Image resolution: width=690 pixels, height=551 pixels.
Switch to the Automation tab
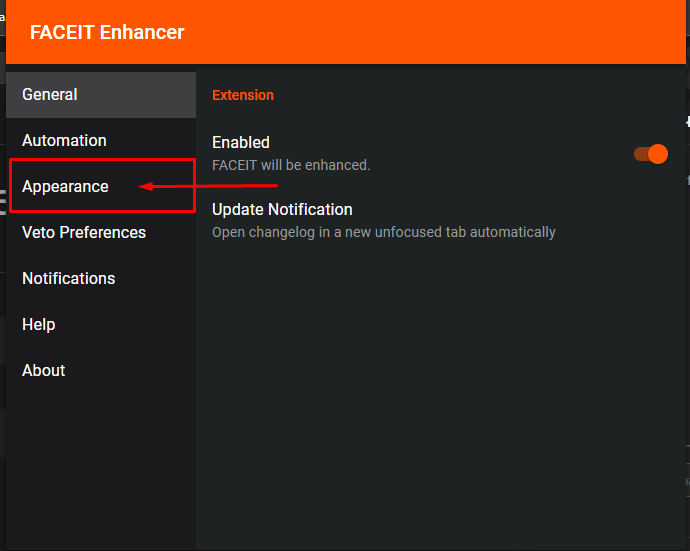pyautogui.click(x=101, y=141)
